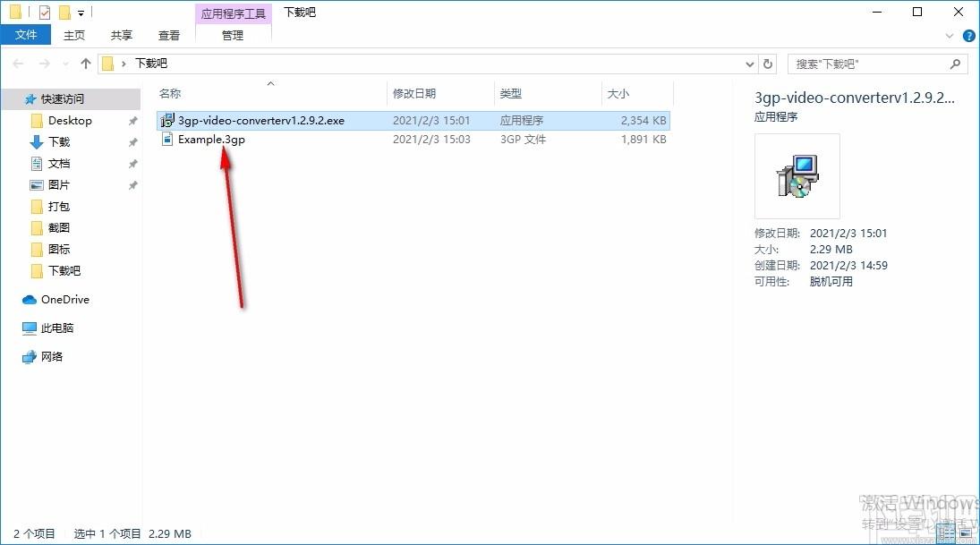
Task: Click the preview pane installer thumbnail
Action: [797, 176]
